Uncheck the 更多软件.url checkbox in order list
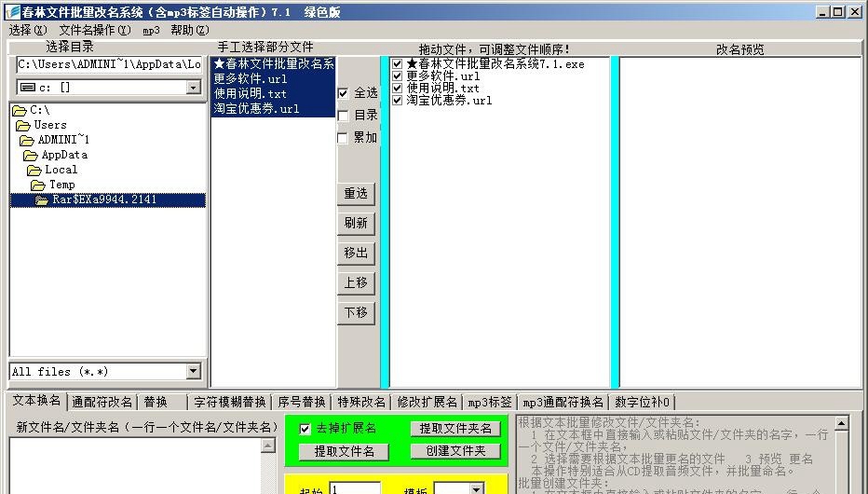 tap(397, 75)
